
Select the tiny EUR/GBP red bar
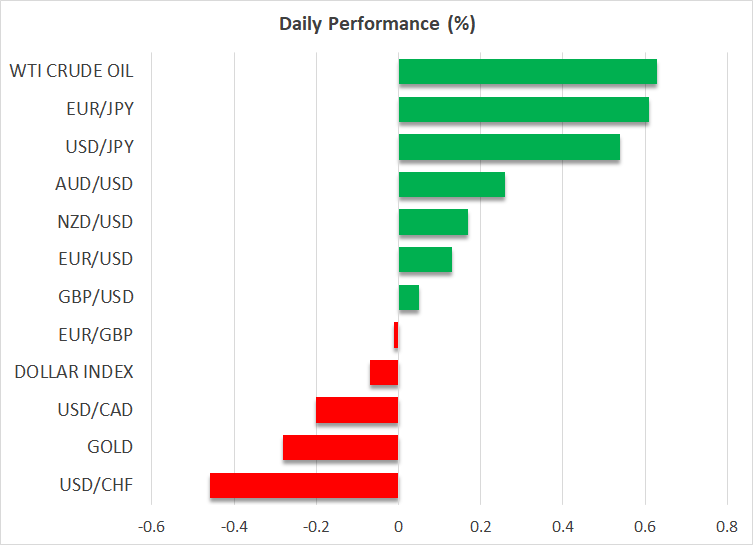(396, 335)
